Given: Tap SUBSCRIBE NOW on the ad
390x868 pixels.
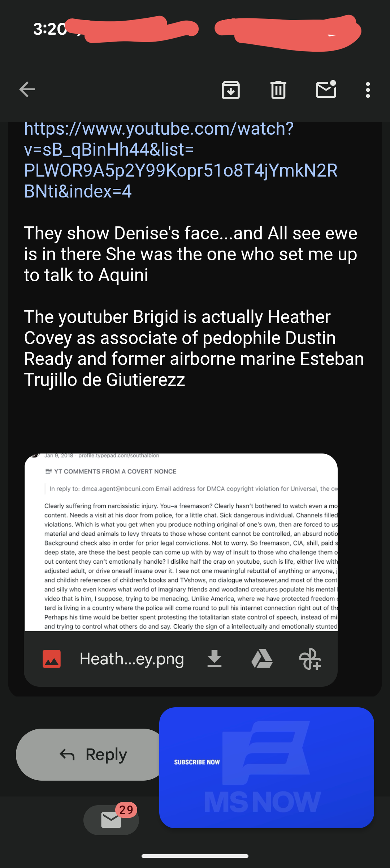Looking at the screenshot, I should [x=197, y=762].
